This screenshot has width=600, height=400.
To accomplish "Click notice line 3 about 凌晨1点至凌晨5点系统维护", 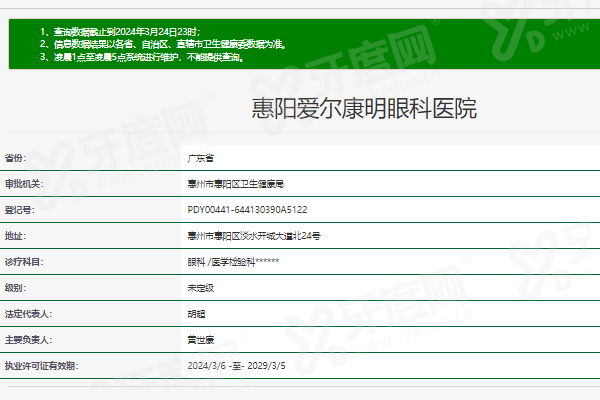I will click(x=142, y=57).
